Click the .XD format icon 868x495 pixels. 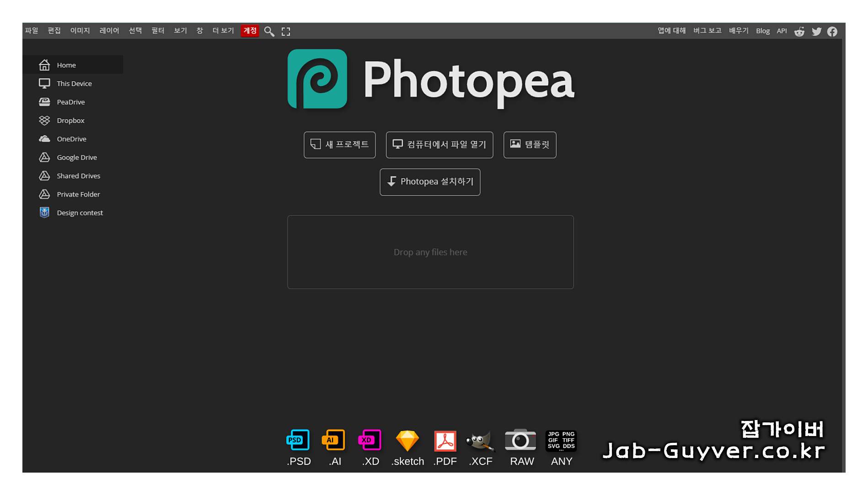(x=370, y=440)
